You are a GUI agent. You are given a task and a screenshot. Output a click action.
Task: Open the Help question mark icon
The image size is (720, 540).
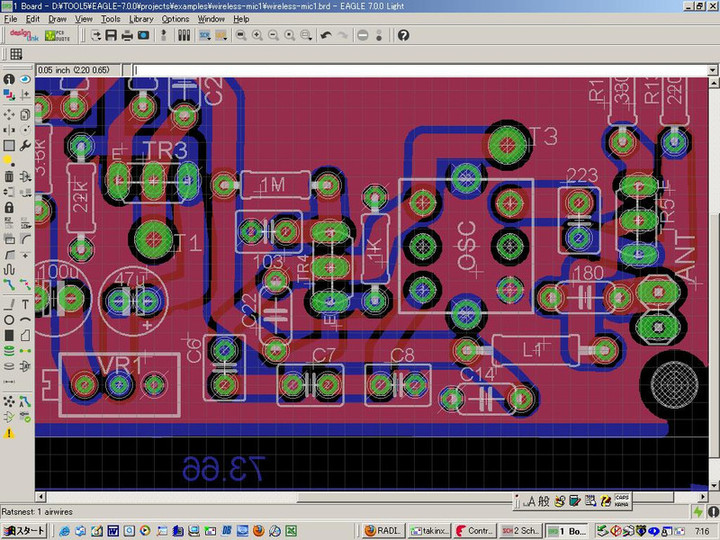coord(403,35)
